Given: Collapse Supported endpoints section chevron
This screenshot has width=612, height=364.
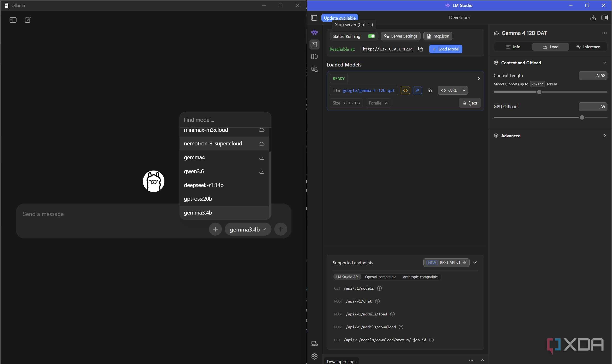Looking at the screenshot, I should [x=475, y=263].
